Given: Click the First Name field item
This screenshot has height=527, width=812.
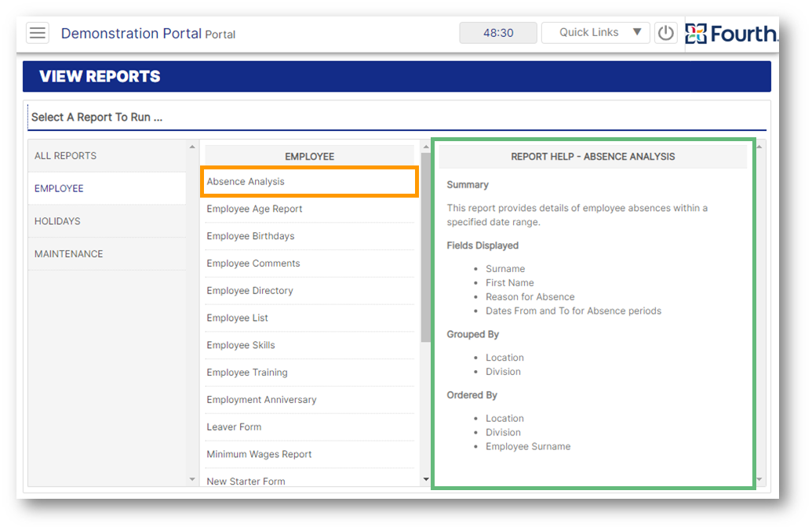Looking at the screenshot, I should click(x=510, y=283).
